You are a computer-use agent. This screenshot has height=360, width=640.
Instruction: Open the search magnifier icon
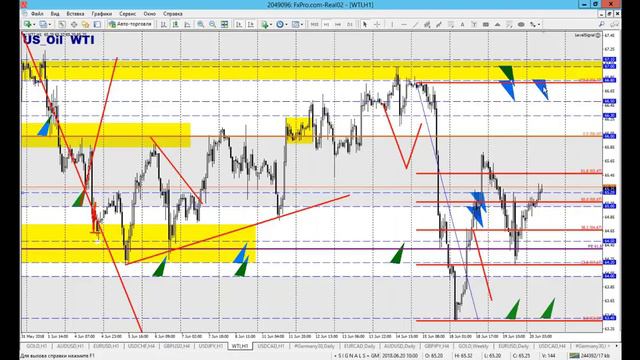[x=602, y=24]
